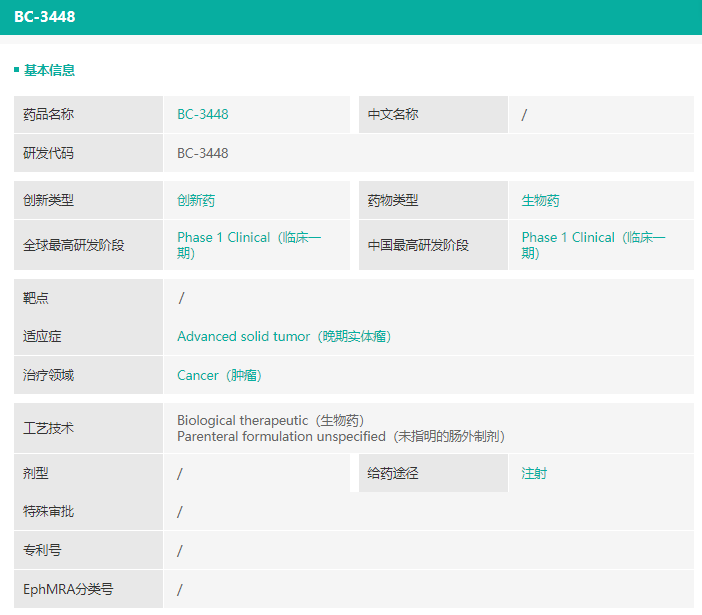The image size is (702, 615).
Task: Click the 药品名称 label cell
Action: pos(48,114)
